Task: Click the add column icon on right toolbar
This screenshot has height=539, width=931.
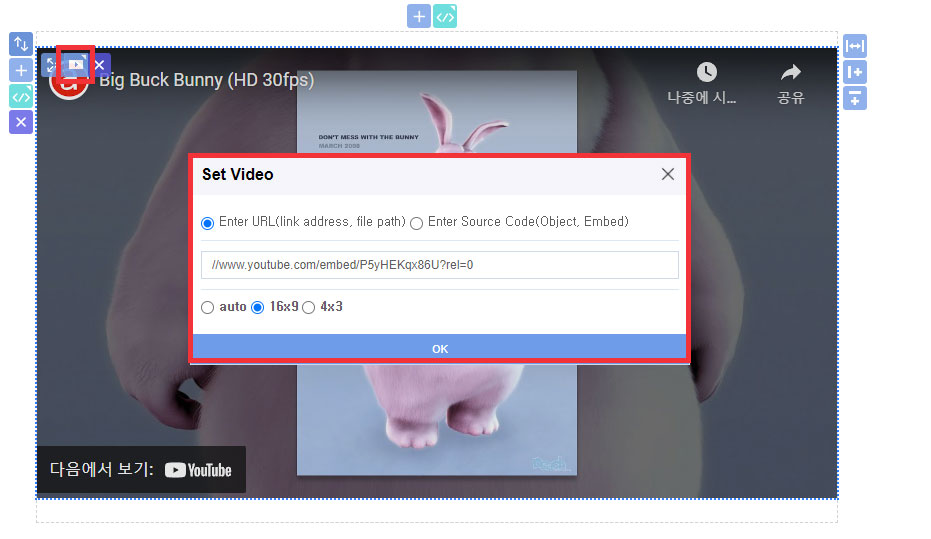Action: click(x=854, y=72)
